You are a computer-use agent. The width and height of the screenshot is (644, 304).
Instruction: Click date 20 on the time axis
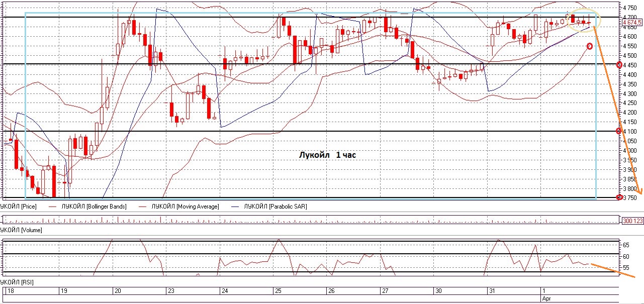[x=117, y=291]
